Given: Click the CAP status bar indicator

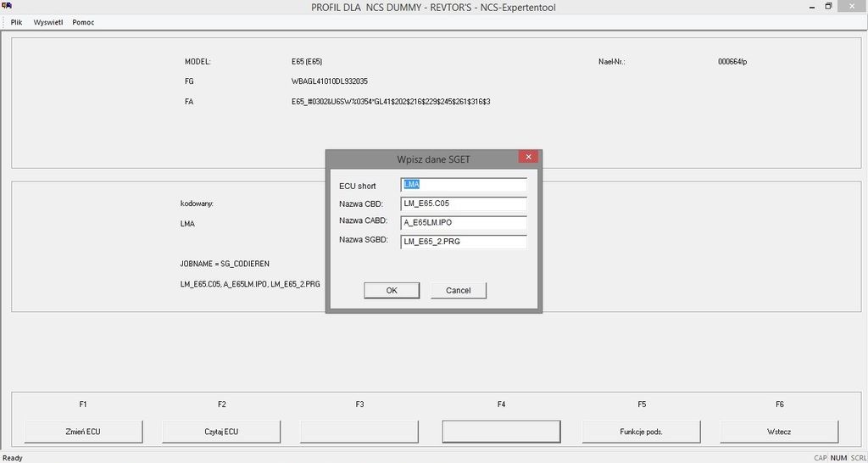Looking at the screenshot, I should click(x=821, y=458).
